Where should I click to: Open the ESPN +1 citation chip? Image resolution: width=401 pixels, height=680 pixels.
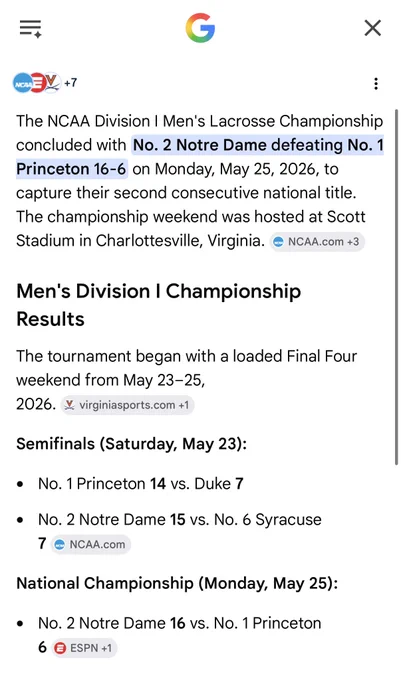(x=84, y=648)
